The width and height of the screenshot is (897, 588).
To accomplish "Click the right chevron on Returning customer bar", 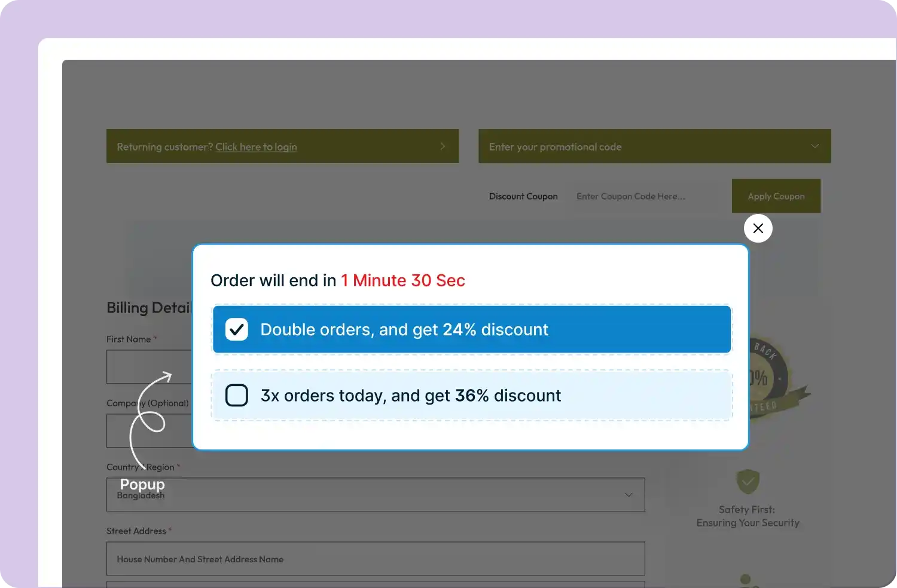I will 443,146.
